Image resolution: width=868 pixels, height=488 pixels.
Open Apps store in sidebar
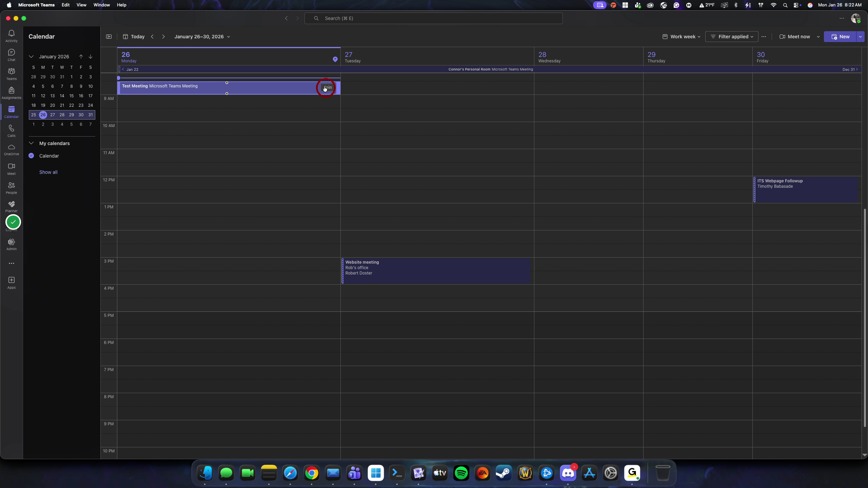11,283
